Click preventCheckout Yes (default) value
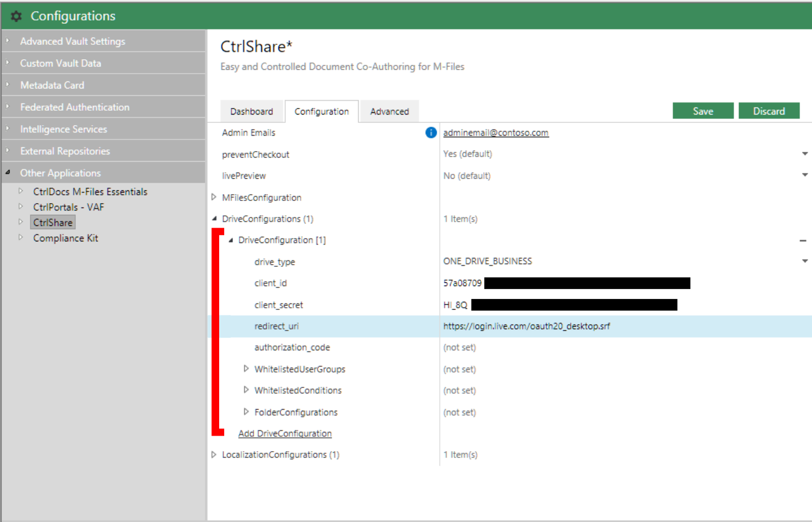The height and width of the screenshot is (522, 812). pos(468,154)
